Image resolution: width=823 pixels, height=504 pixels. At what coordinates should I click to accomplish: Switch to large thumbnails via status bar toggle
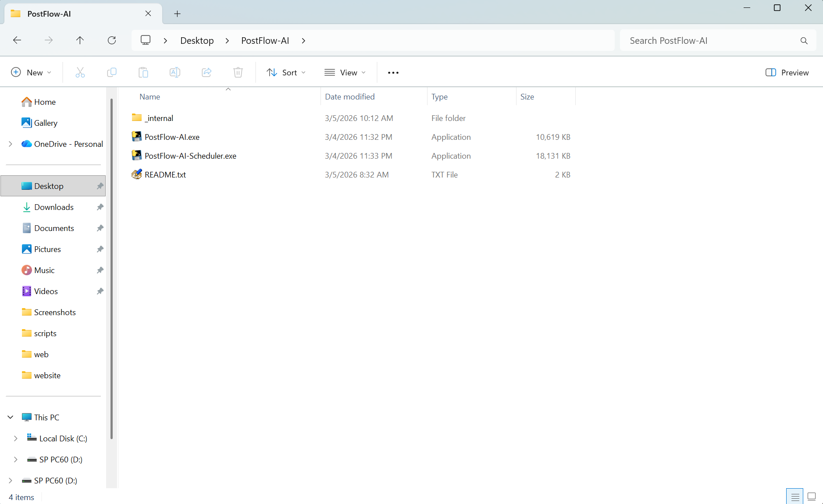[812, 496]
